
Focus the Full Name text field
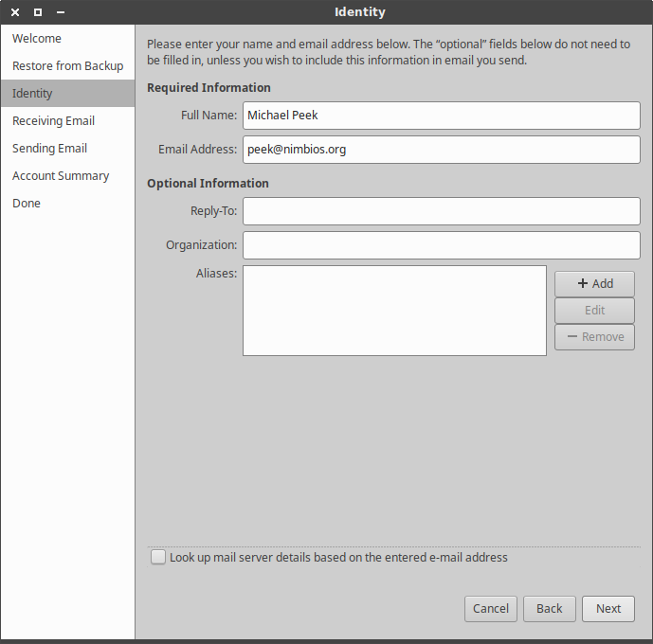(x=441, y=116)
